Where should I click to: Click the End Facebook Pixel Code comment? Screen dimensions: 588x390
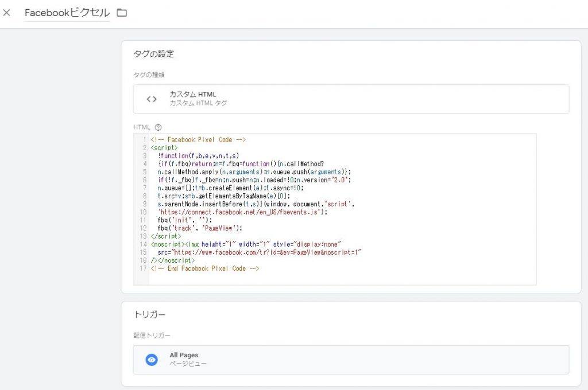[205, 268]
